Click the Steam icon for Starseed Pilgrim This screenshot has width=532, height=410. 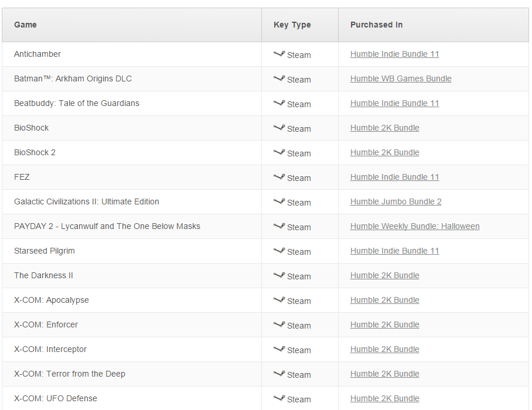(x=279, y=251)
